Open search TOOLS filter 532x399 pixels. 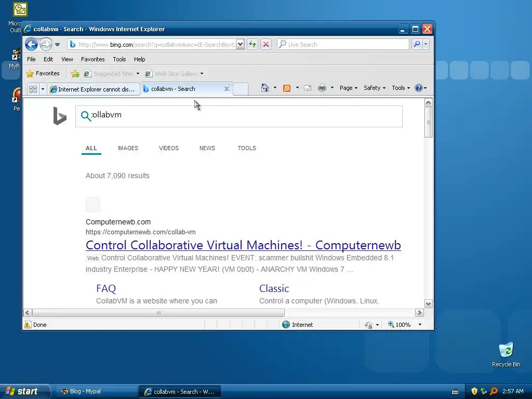point(247,148)
